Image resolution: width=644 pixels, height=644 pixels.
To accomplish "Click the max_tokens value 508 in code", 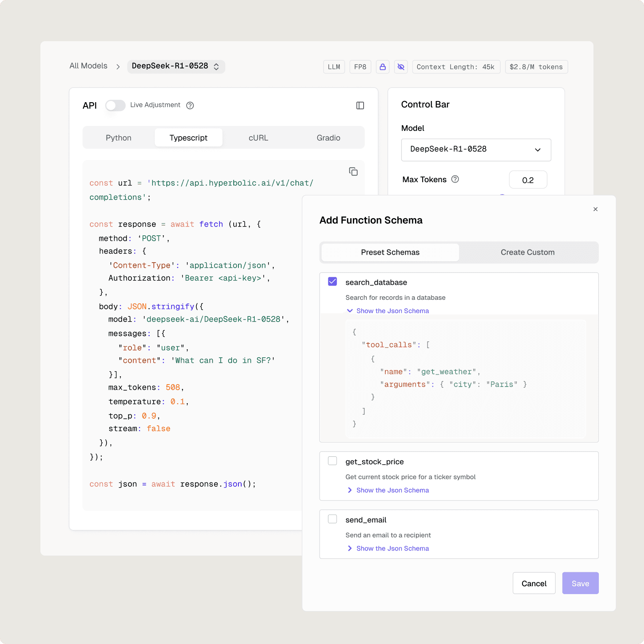I will (173, 387).
